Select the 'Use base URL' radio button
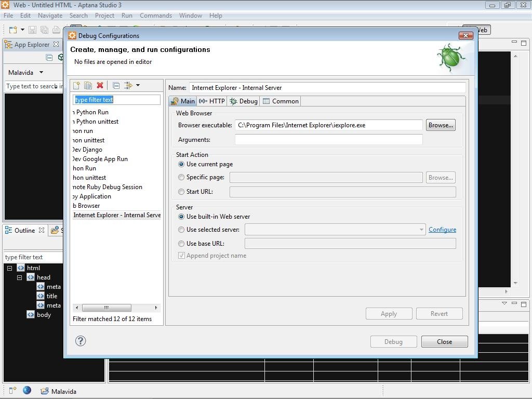 click(181, 244)
